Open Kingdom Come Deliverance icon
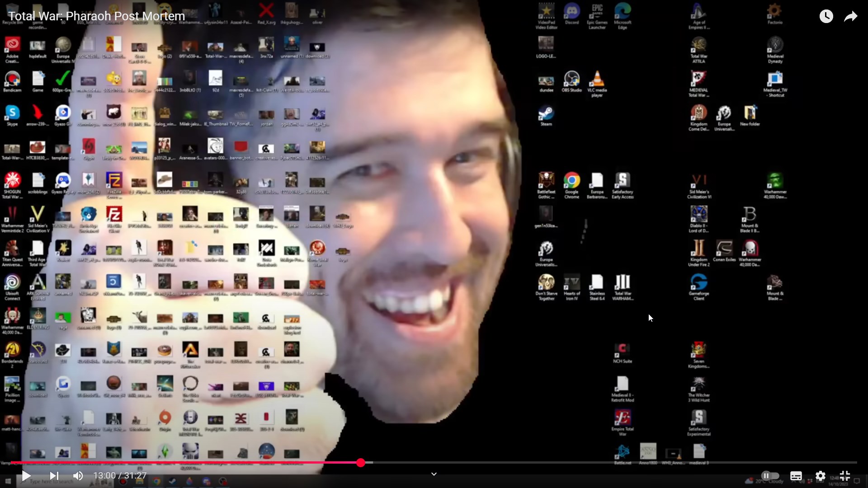The height and width of the screenshot is (488, 868). click(x=699, y=118)
